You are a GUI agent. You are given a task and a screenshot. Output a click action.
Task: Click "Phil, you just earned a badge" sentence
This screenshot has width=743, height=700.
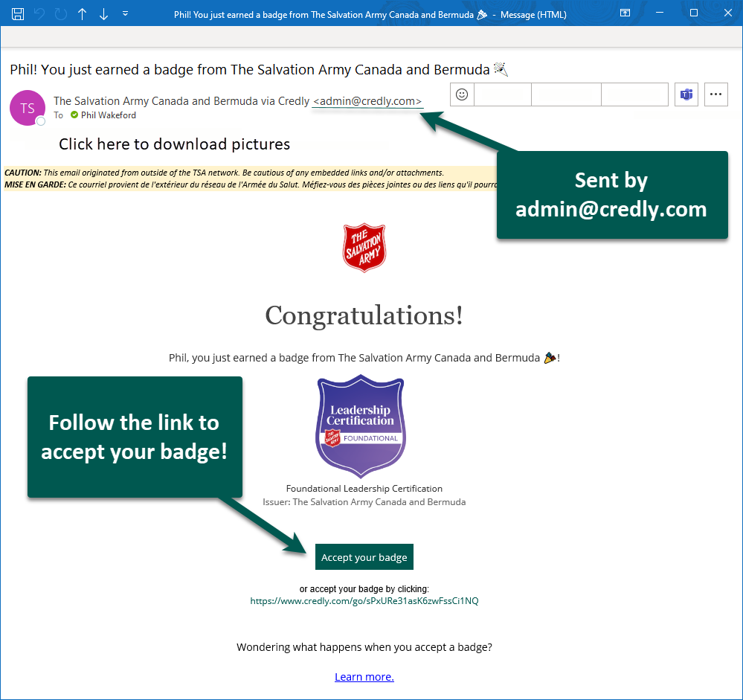(x=364, y=358)
